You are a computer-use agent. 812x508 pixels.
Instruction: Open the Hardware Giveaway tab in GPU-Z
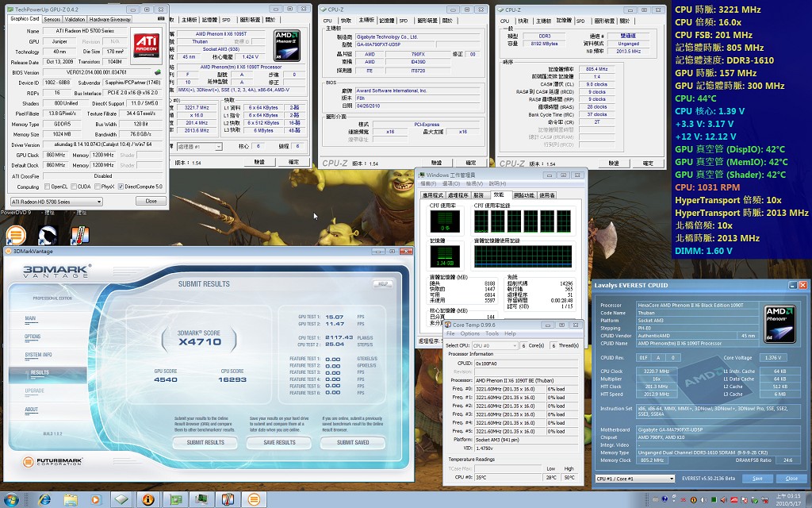pyautogui.click(x=109, y=19)
